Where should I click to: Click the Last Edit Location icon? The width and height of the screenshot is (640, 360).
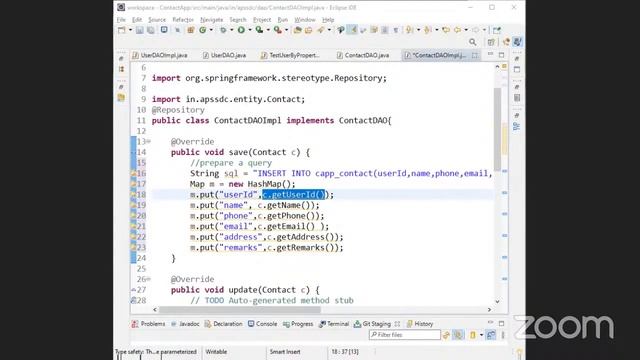pyautogui.click(x=446, y=30)
